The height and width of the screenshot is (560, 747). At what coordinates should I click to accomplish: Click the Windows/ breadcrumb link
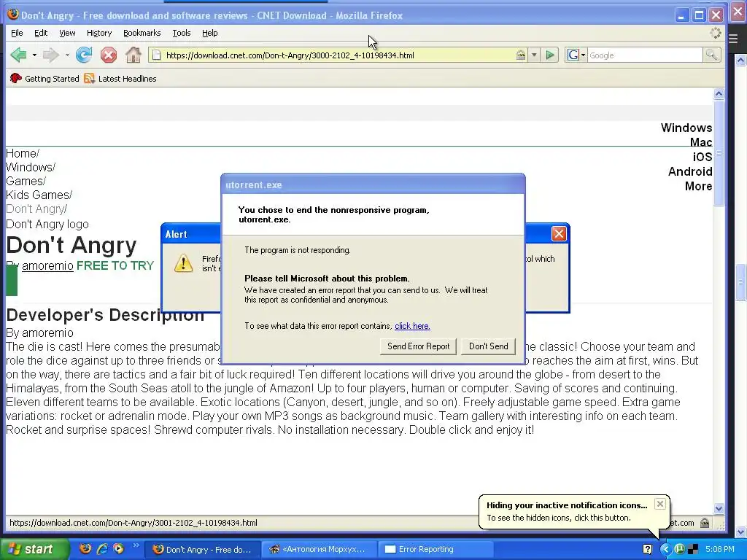point(31,167)
